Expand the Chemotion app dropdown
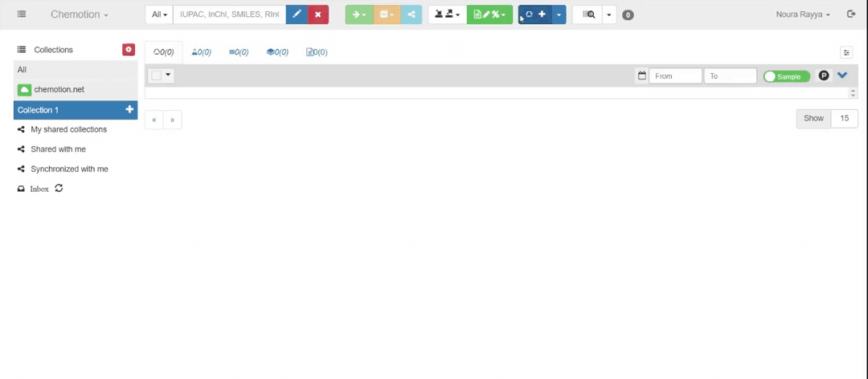The width and height of the screenshot is (868, 379). click(x=79, y=14)
